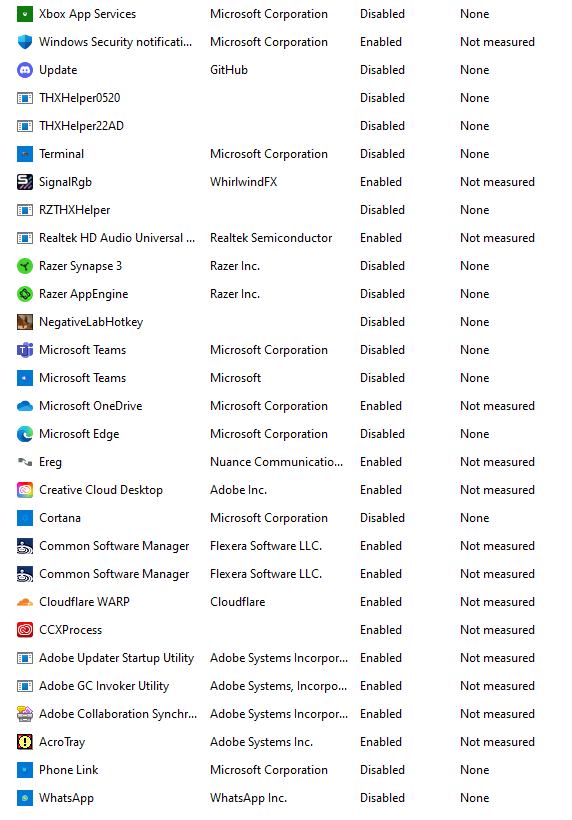Click the Microsoft Edge icon
The height and width of the screenshot is (820, 572).
pos(25,434)
